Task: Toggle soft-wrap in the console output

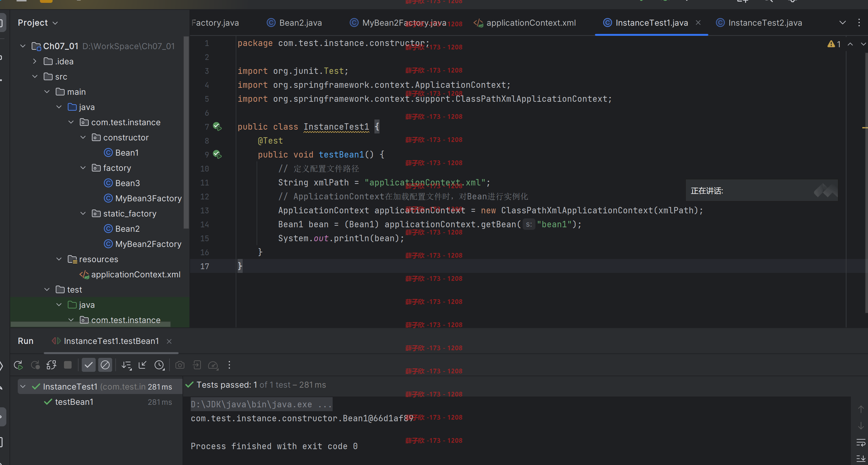Action: (x=861, y=442)
